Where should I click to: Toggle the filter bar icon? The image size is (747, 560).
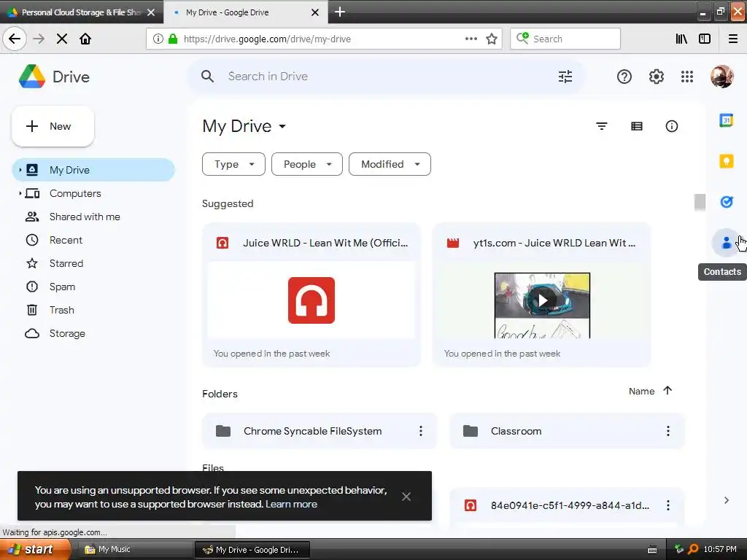[602, 126]
